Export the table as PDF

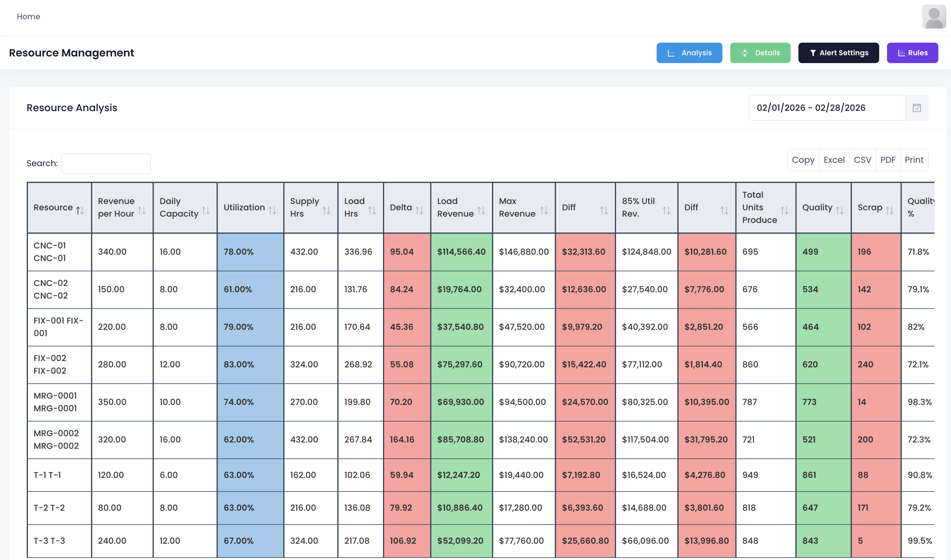click(888, 160)
